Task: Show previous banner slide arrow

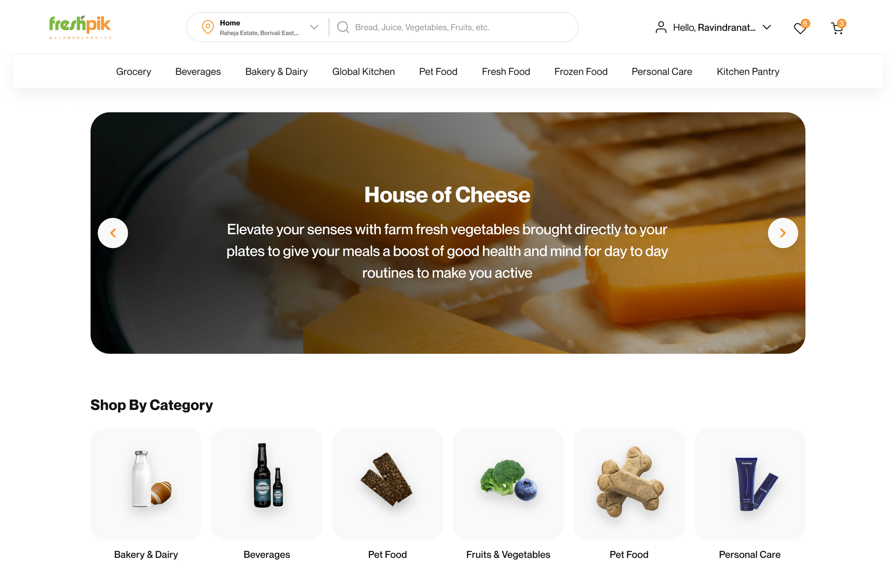Action: point(113,233)
